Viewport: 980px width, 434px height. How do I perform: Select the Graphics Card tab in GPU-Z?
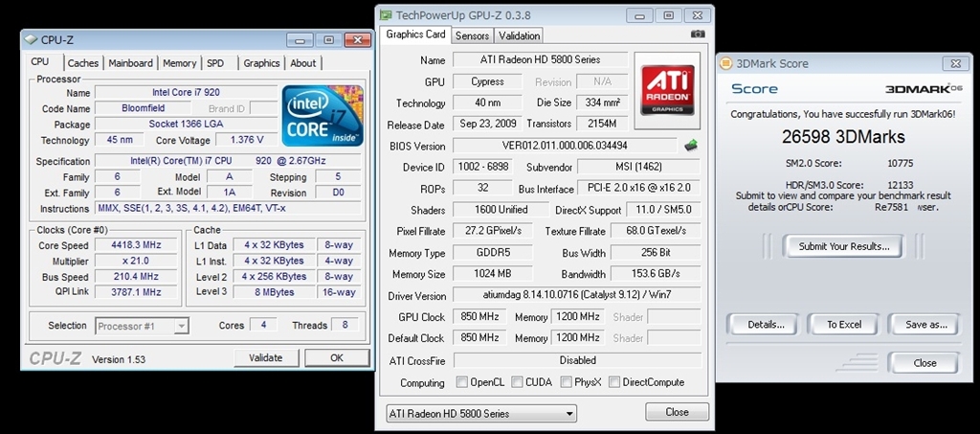(415, 34)
